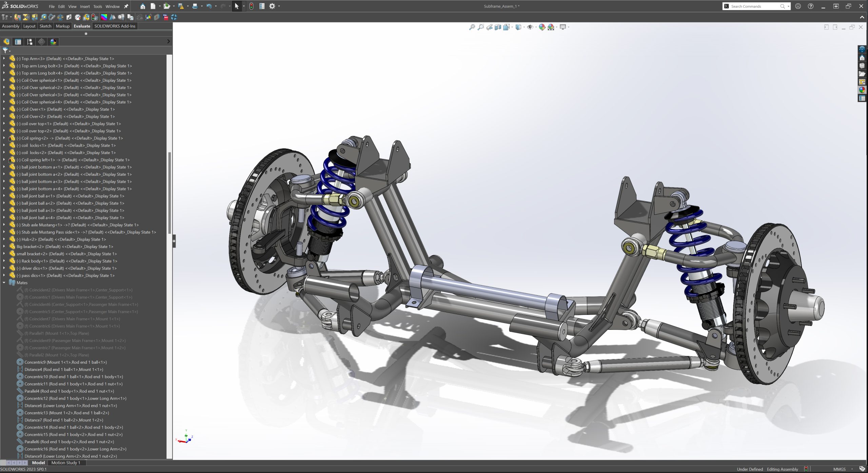Open the Section View tool
This screenshot has width=868, height=473.
[498, 27]
